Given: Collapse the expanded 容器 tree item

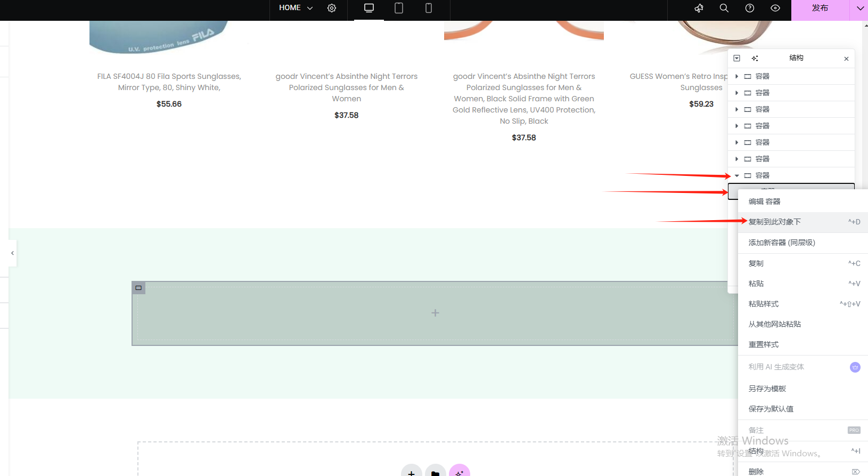Looking at the screenshot, I should tap(737, 175).
